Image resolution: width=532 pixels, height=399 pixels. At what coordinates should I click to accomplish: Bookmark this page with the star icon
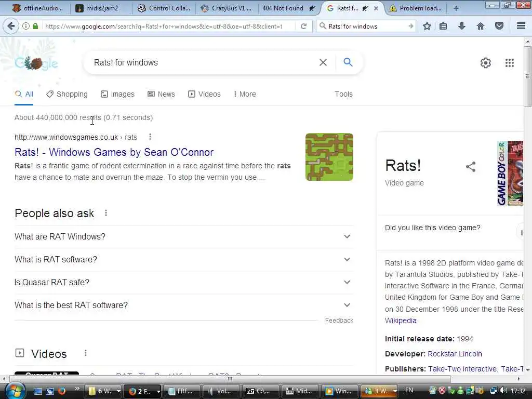point(427,26)
